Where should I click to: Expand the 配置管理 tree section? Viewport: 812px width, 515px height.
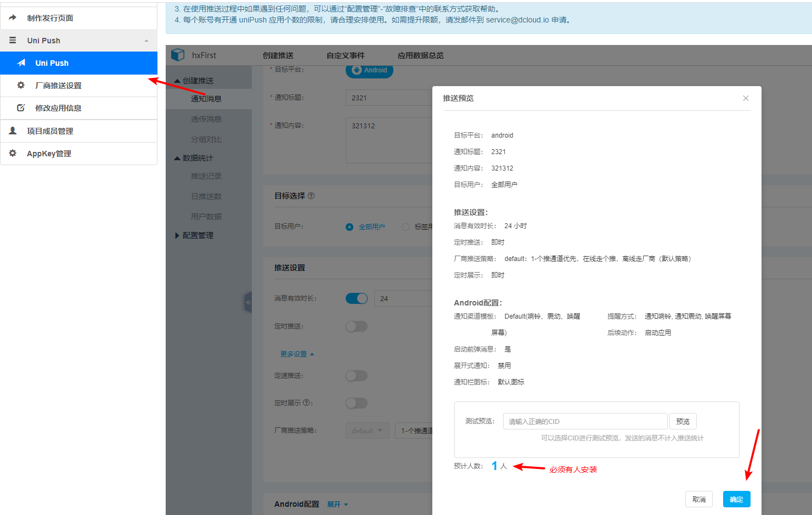tap(177, 235)
